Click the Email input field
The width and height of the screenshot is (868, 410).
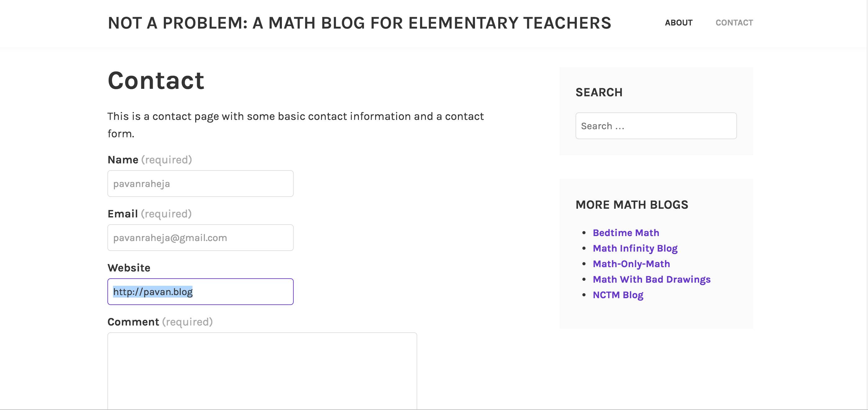[x=200, y=238]
